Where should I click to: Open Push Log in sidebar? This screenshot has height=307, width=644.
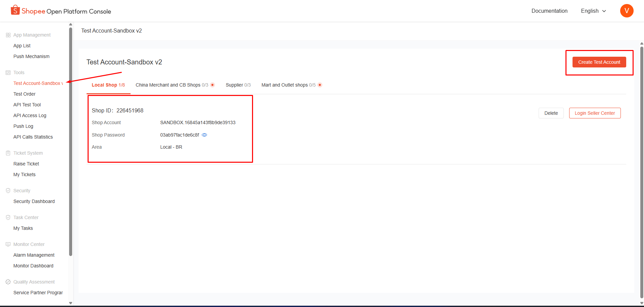[x=23, y=126]
